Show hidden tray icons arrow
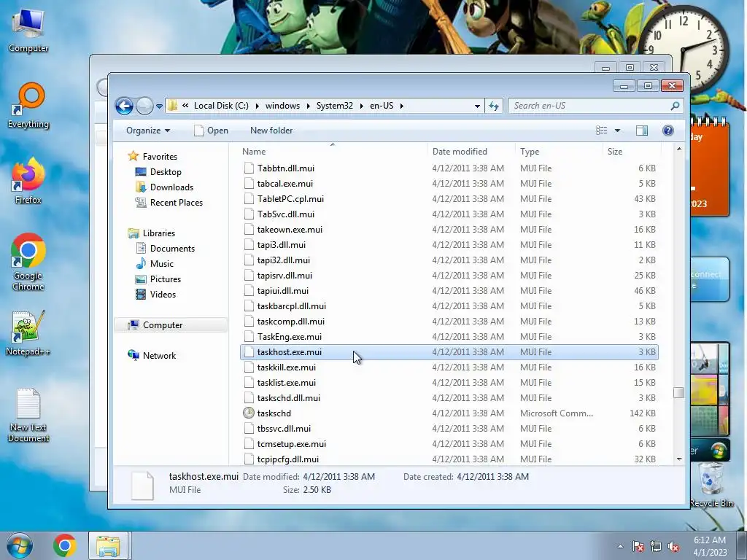 [620, 546]
